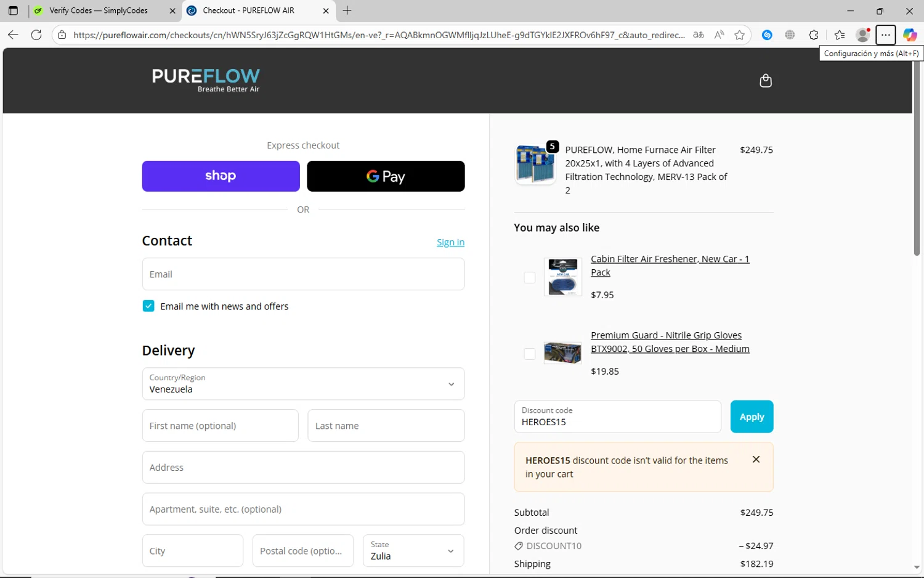Viewport: 924px width, 578px height.
Task: Focus the Email input field
Action: (x=303, y=274)
